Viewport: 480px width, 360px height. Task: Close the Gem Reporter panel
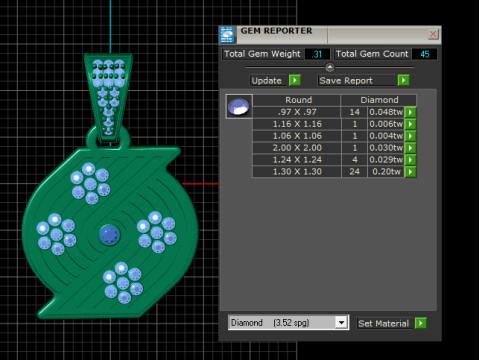pyautogui.click(x=433, y=34)
